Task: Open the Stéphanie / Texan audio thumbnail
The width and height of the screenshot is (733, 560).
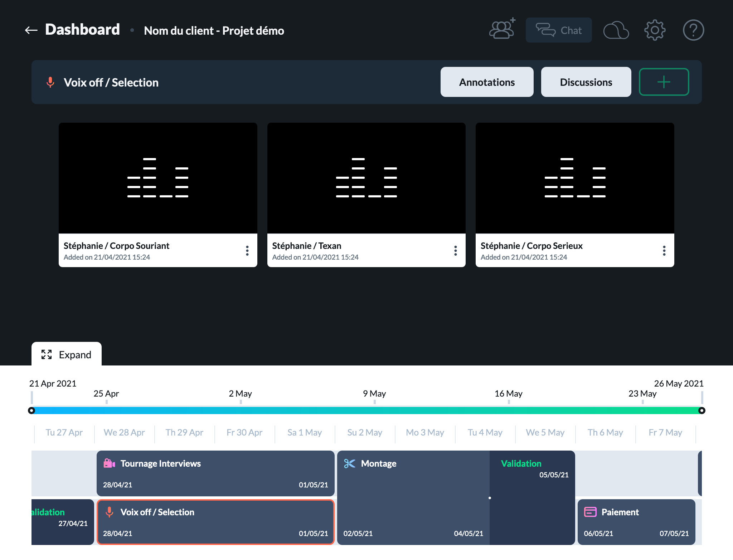Action: pos(366,178)
